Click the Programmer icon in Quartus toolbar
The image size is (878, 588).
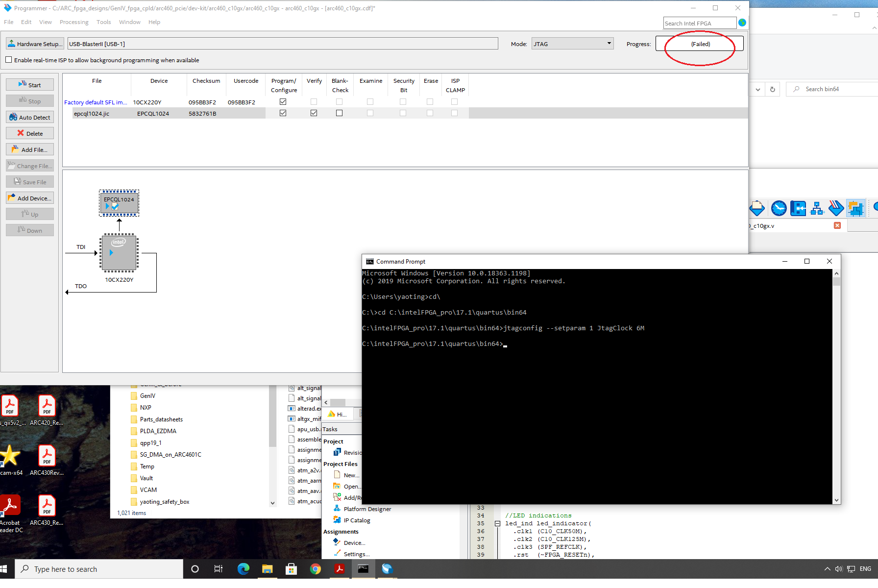point(836,208)
